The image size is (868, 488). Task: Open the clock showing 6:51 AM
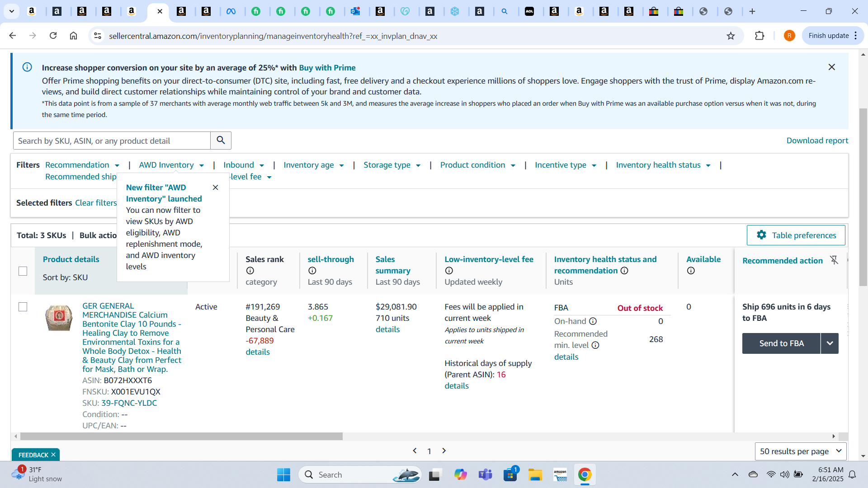828,474
